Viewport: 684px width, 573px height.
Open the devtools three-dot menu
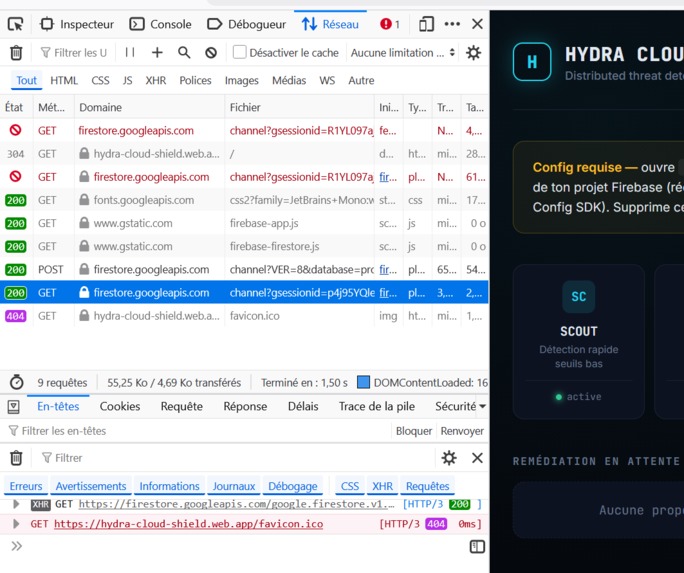(452, 24)
